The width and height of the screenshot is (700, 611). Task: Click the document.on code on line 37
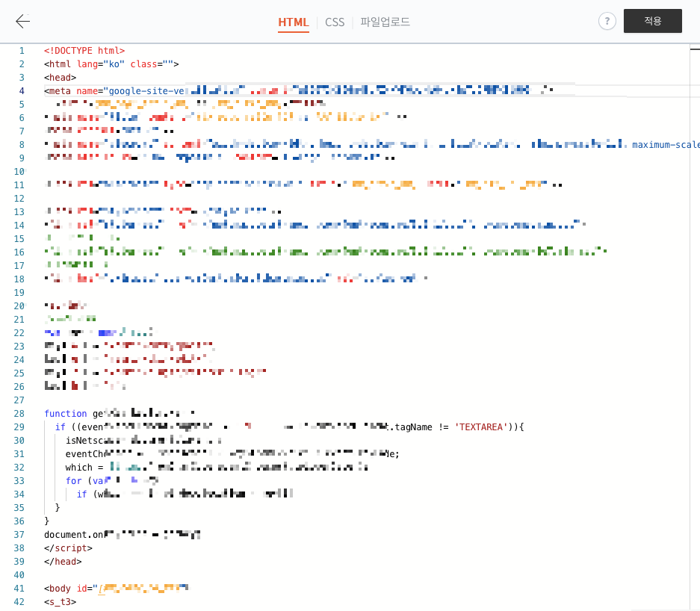[x=74, y=535]
